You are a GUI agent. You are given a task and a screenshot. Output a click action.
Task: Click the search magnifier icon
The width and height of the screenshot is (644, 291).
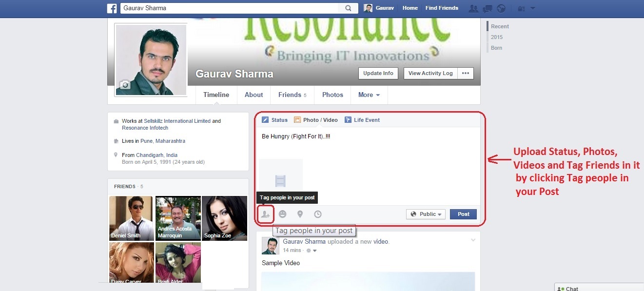(x=348, y=8)
